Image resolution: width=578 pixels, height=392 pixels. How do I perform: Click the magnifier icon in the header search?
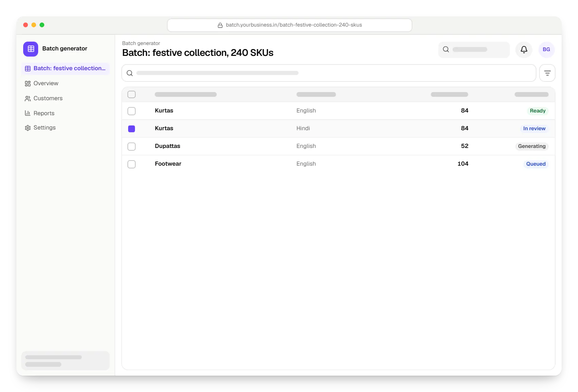(446, 49)
